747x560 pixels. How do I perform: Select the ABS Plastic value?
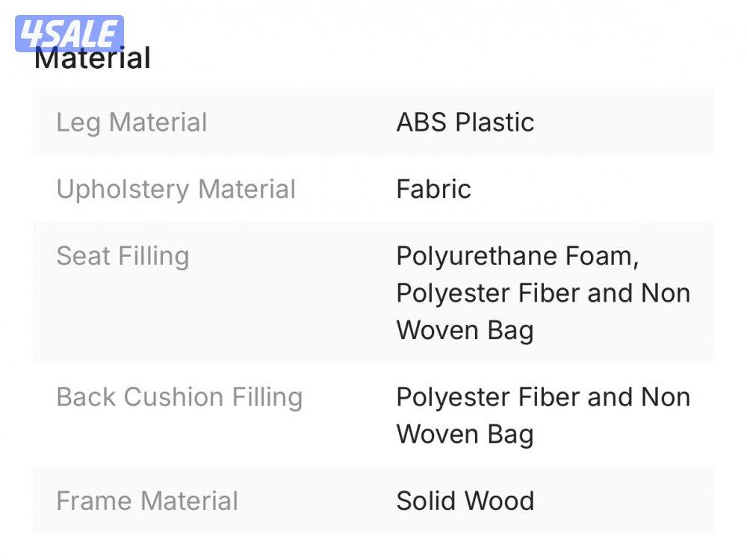[x=465, y=122]
